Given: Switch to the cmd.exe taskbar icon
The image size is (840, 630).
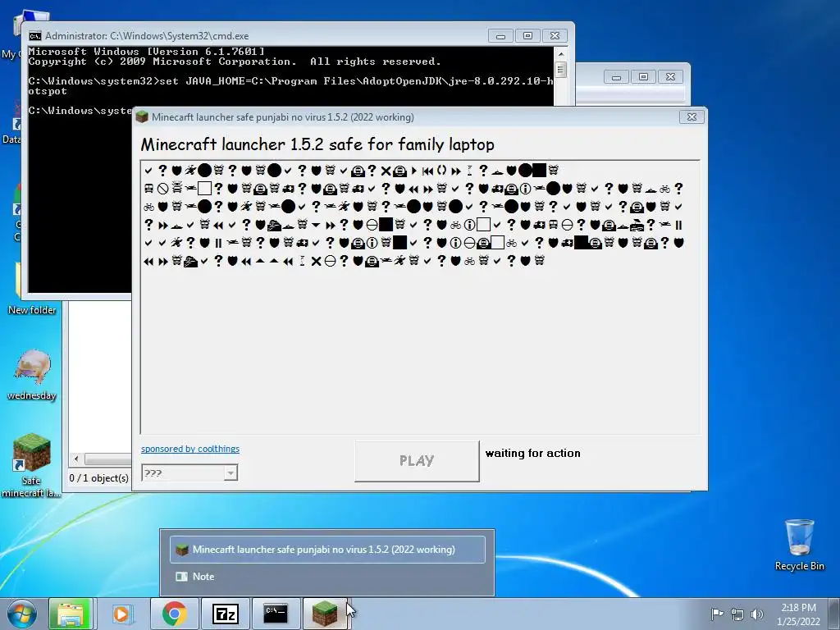Looking at the screenshot, I should click(x=276, y=614).
